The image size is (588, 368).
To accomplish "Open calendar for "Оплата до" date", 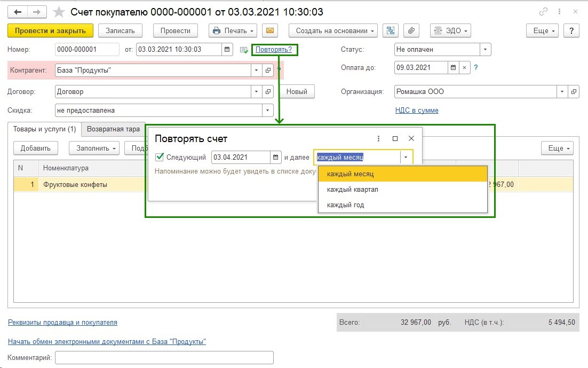I will (x=454, y=68).
